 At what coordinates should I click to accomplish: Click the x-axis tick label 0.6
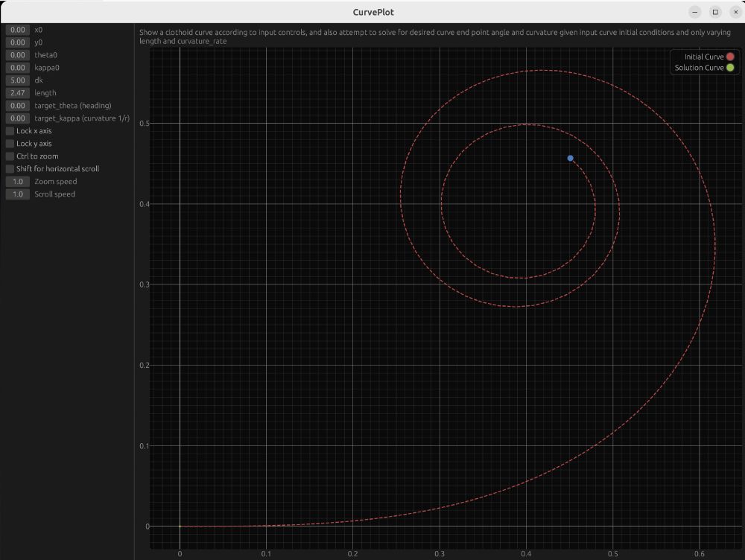click(x=700, y=554)
